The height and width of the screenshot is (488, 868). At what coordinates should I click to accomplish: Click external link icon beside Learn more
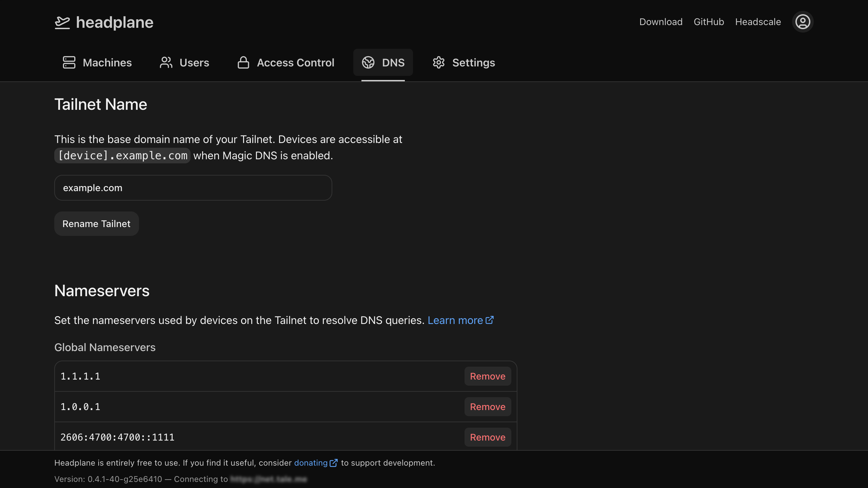490,320
